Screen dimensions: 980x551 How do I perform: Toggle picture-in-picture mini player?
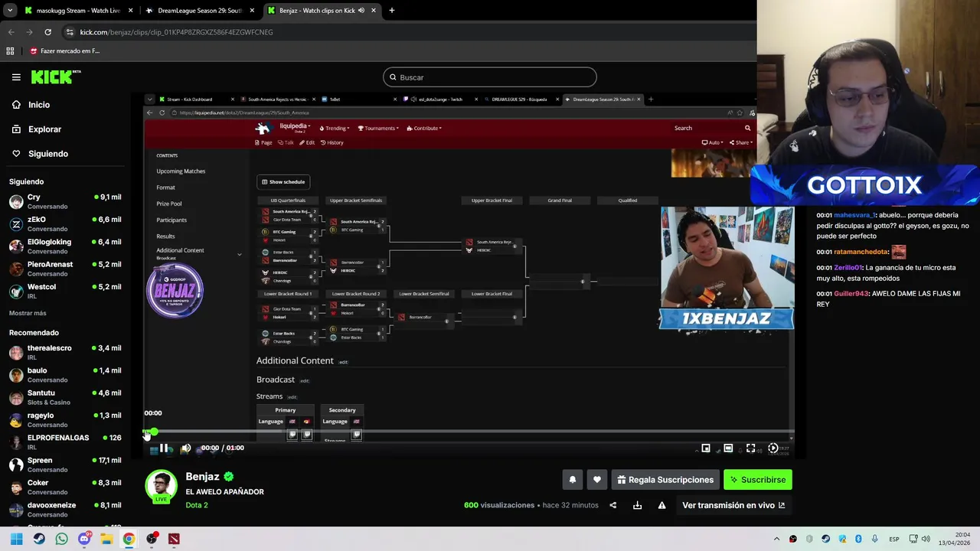[706, 448]
